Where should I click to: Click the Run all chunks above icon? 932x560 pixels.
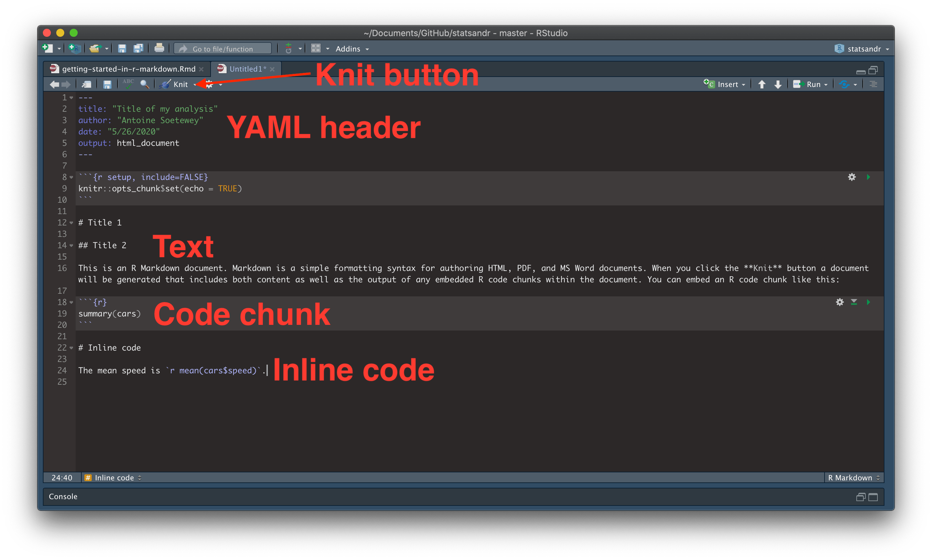[854, 302]
